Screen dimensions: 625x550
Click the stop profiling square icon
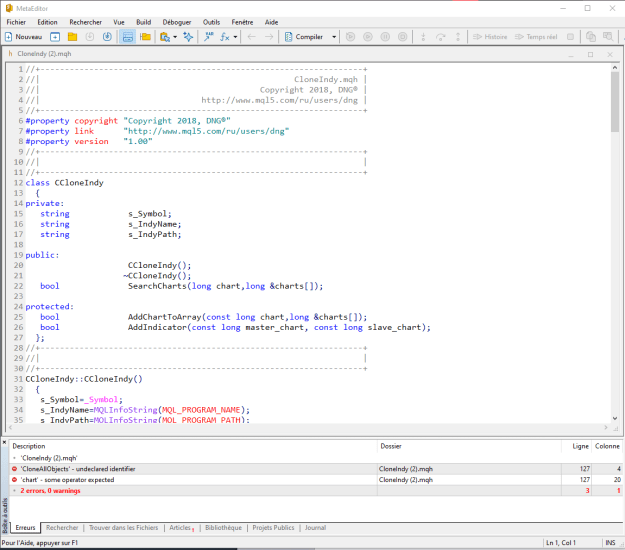[x=570, y=37]
